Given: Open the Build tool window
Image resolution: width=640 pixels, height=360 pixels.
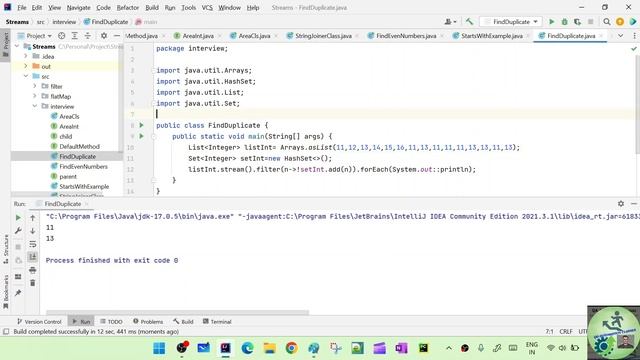Looking at the screenshot, I should tap(183, 322).
